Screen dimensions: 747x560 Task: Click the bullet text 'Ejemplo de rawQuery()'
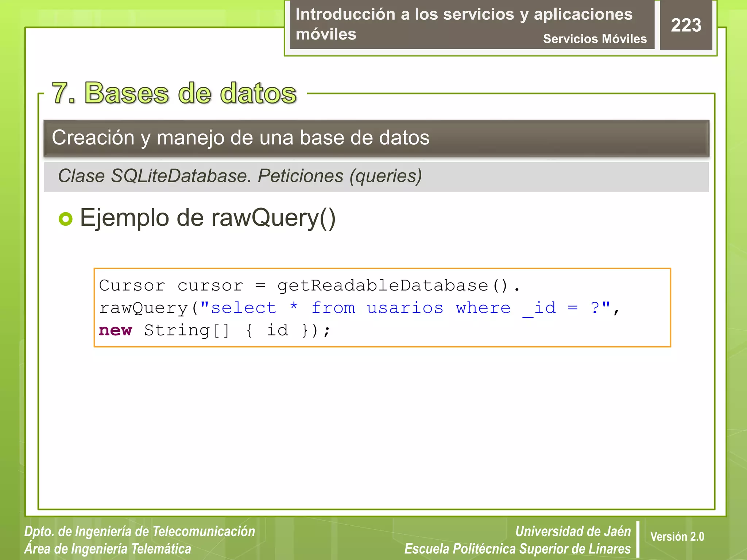point(208,218)
